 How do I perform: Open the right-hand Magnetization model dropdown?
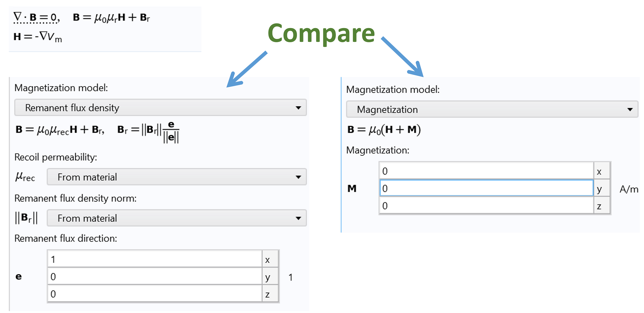pyautogui.click(x=492, y=109)
